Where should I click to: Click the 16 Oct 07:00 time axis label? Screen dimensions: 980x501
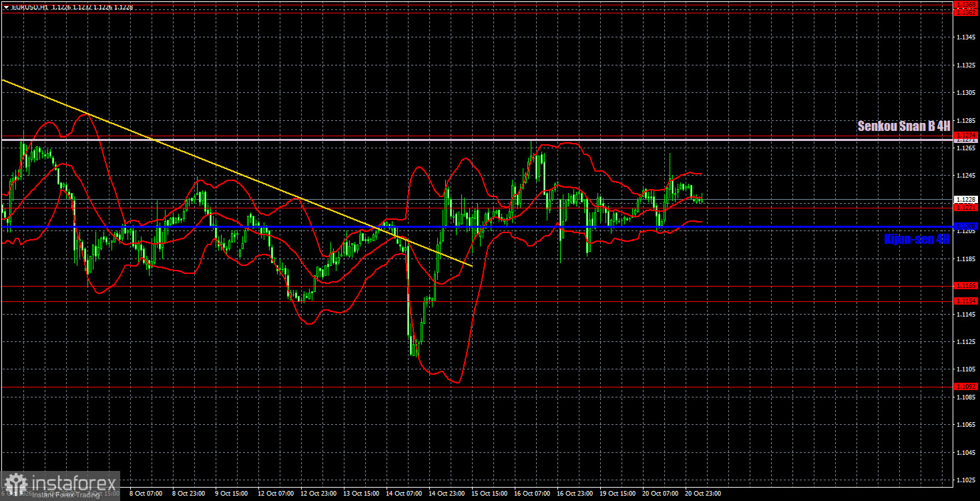(x=532, y=494)
